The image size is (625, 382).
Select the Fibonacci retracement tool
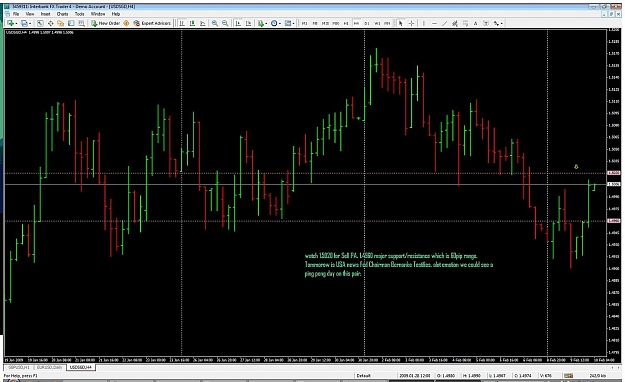pos(465,24)
